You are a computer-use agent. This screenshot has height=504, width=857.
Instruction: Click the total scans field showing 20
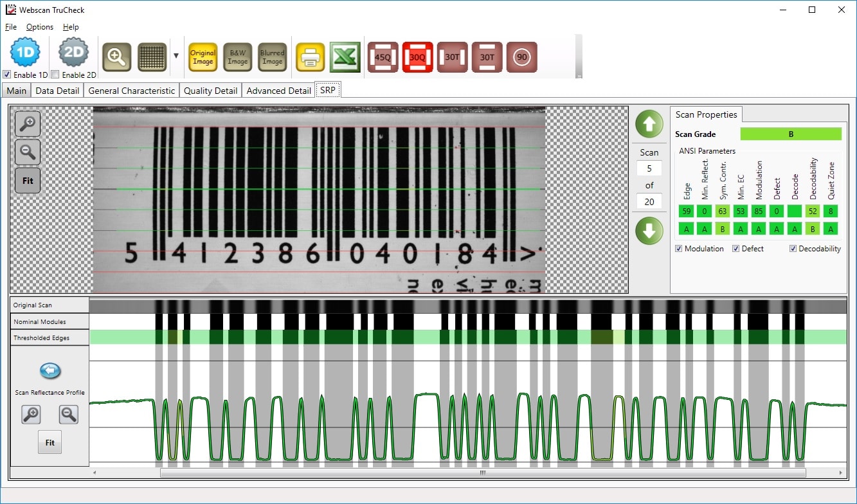tap(649, 202)
